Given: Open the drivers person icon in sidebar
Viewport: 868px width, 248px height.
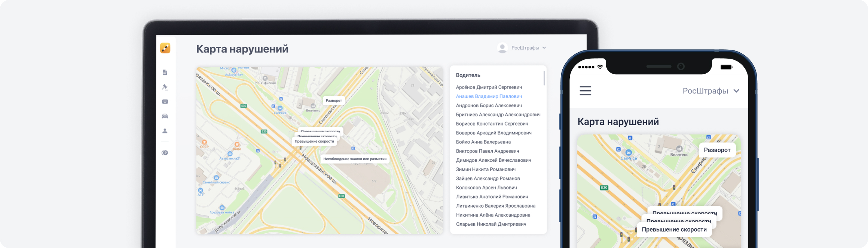Looking at the screenshot, I should (165, 131).
